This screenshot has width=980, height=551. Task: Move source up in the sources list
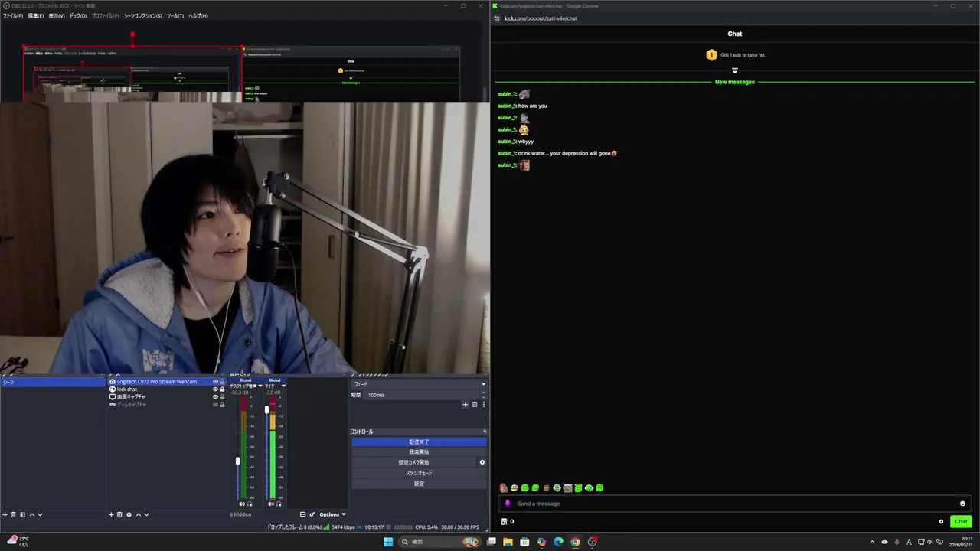click(138, 514)
